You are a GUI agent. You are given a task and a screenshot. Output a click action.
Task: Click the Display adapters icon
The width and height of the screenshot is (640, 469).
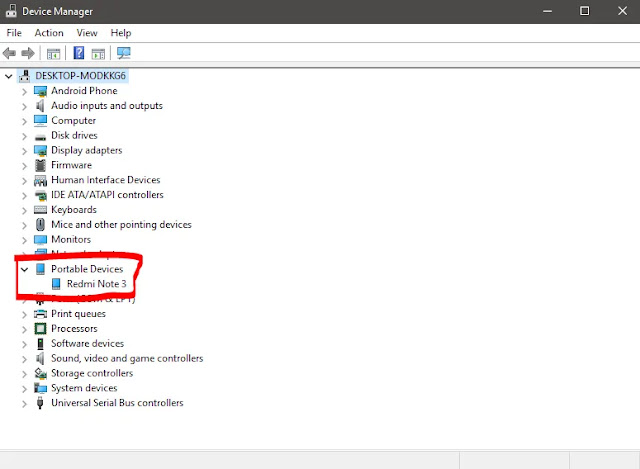[x=40, y=151]
